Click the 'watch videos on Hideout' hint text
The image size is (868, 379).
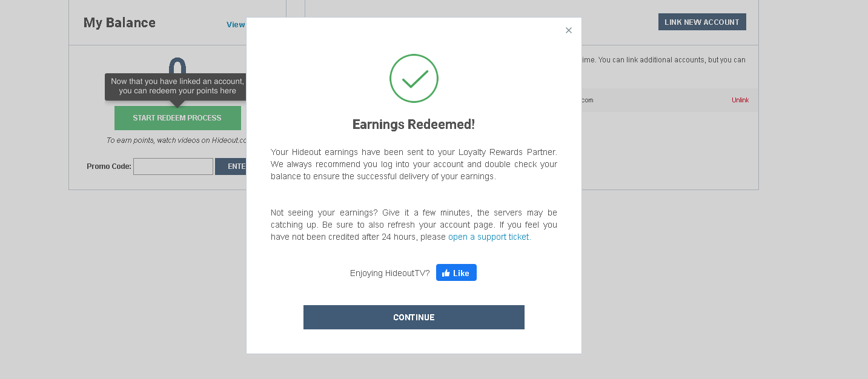tap(176, 140)
